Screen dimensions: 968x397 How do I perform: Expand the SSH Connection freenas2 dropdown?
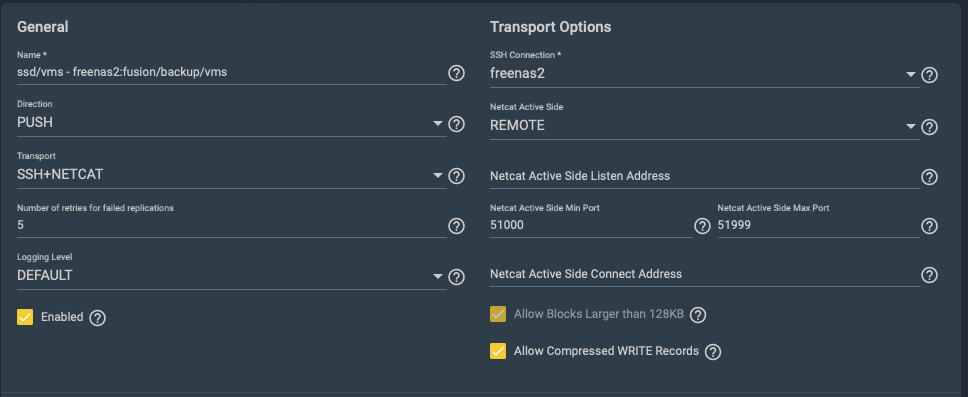click(x=704, y=73)
